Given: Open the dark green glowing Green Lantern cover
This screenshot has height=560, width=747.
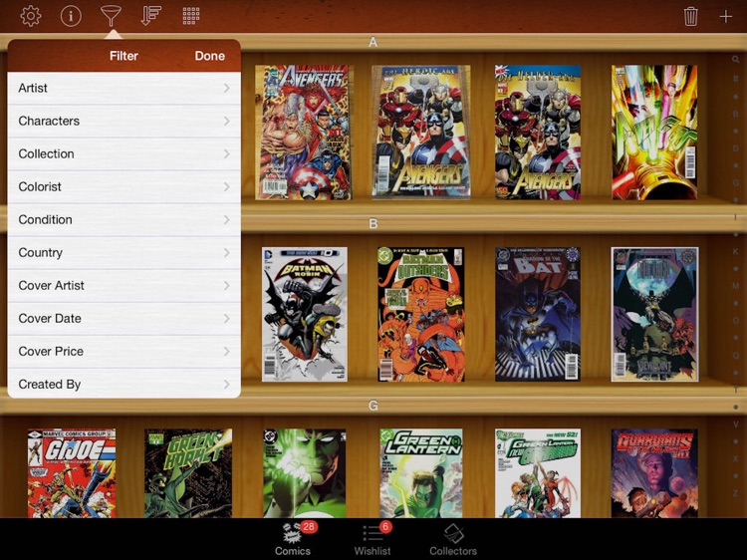Looking at the screenshot, I should point(305,473).
